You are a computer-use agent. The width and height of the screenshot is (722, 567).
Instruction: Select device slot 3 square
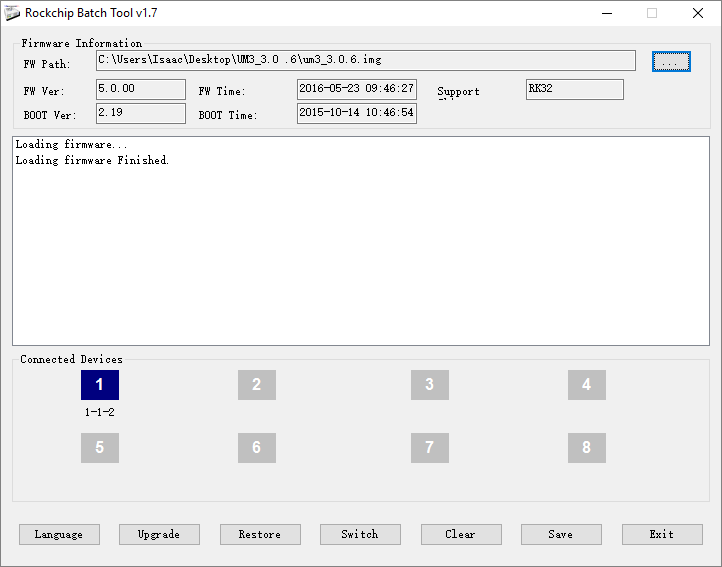coord(429,385)
